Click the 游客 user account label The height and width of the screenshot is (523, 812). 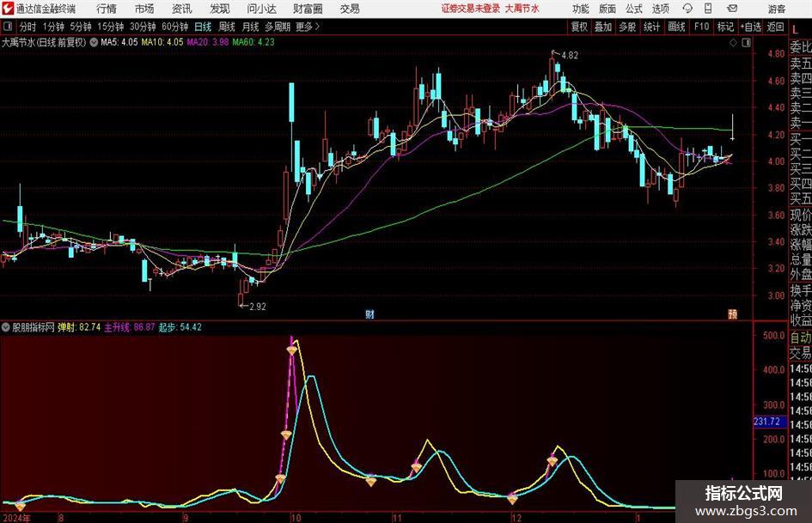click(777, 9)
